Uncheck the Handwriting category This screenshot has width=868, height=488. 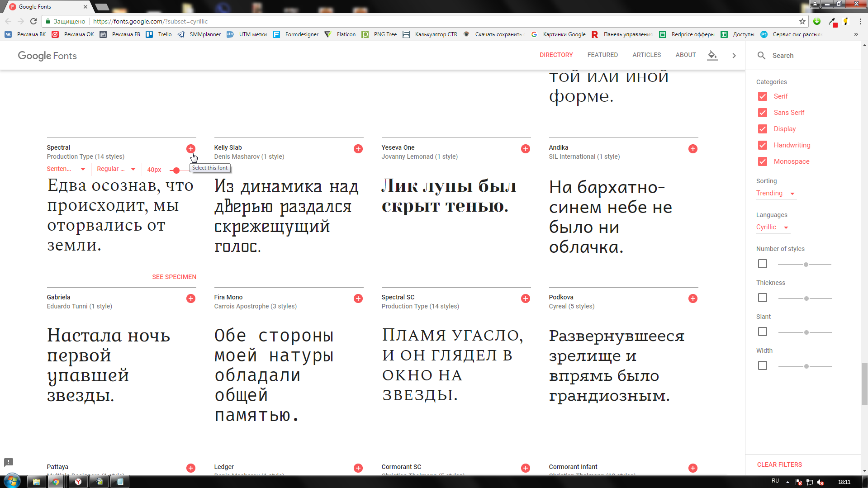pyautogui.click(x=763, y=145)
